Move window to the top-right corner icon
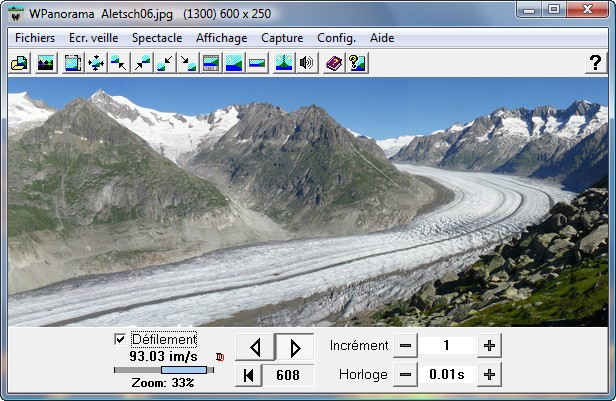 pos(142,63)
